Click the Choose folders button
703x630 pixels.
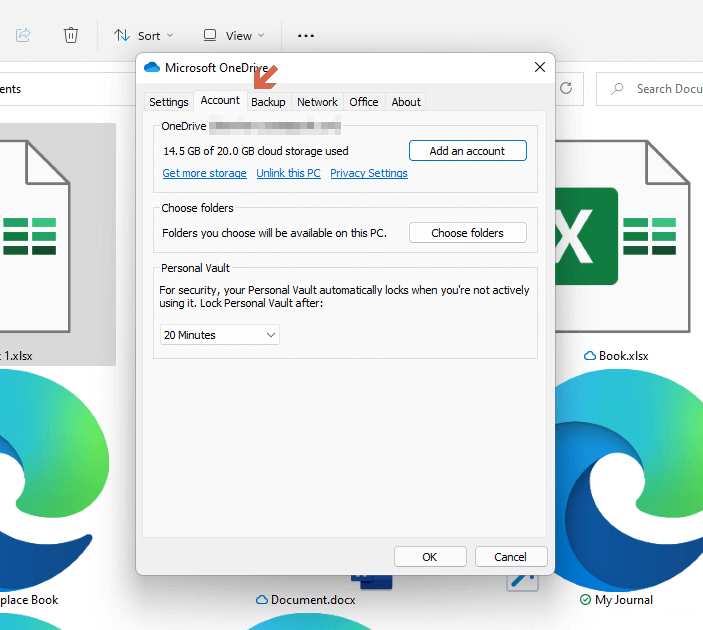(468, 233)
